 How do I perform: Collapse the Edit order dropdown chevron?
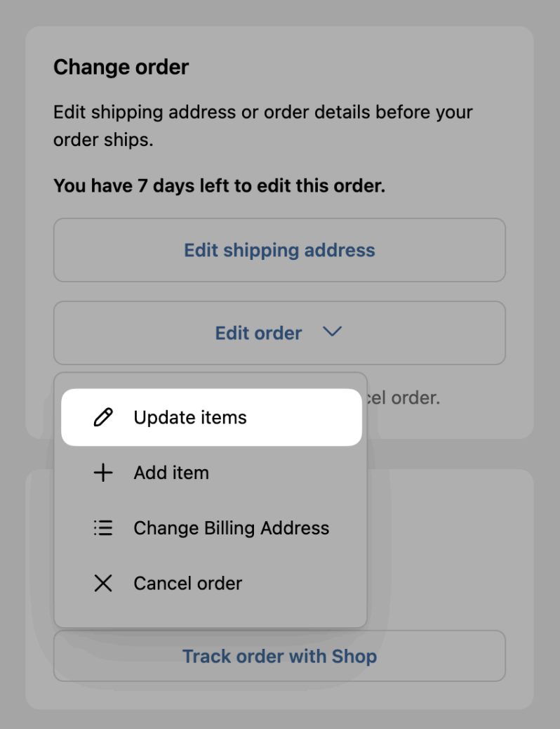pyautogui.click(x=333, y=332)
